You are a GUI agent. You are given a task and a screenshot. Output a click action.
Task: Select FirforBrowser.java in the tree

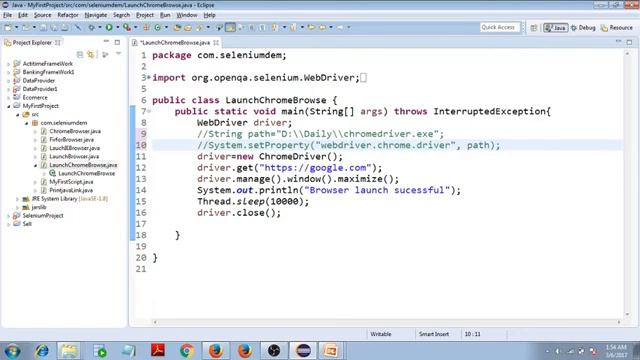71,140
